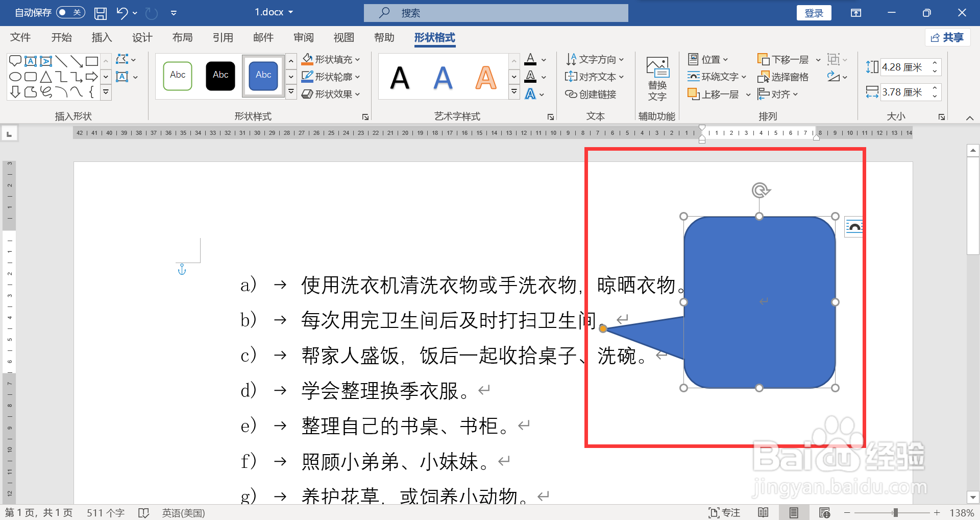Select the horizontal text box shape

[31, 61]
